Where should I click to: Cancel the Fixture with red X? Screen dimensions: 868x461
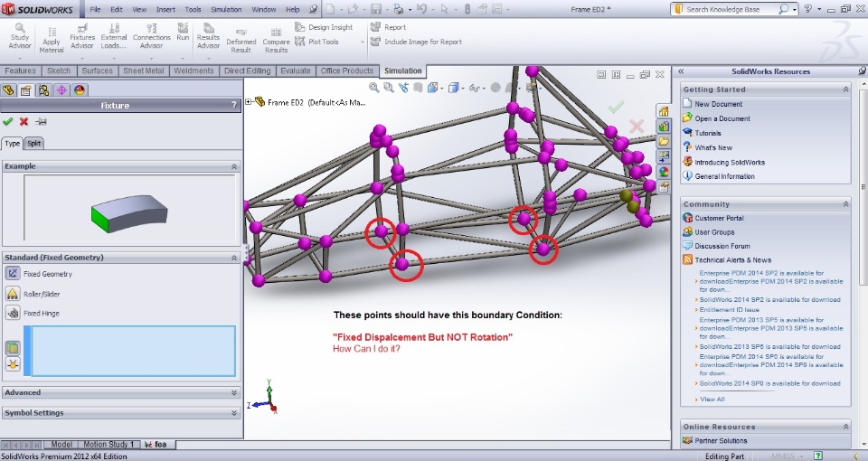[24, 121]
